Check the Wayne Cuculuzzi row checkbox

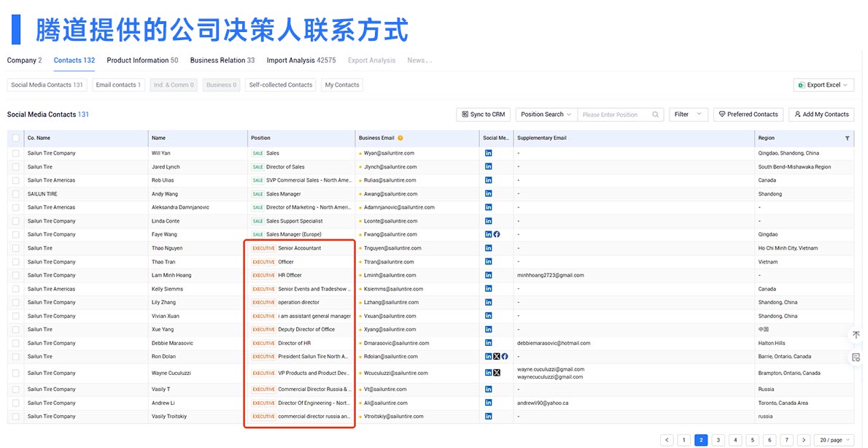point(15,374)
